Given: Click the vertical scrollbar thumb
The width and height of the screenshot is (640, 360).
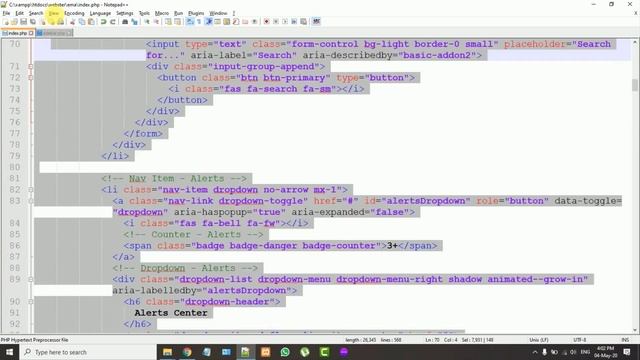Looking at the screenshot, I should pos(635,85).
